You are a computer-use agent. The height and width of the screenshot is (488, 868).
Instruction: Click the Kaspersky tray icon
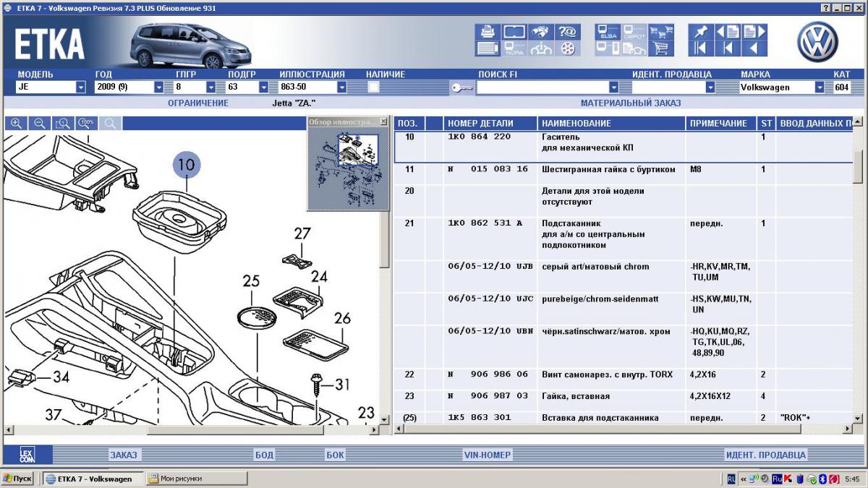(x=788, y=479)
